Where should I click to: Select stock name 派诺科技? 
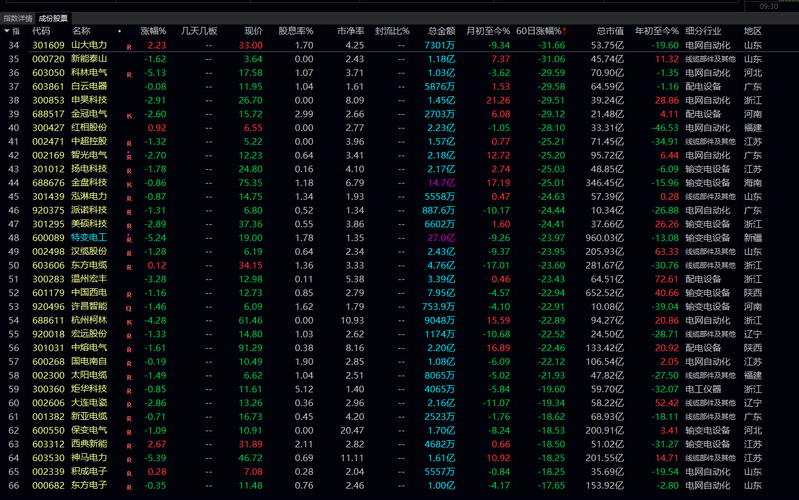point(89,210)
